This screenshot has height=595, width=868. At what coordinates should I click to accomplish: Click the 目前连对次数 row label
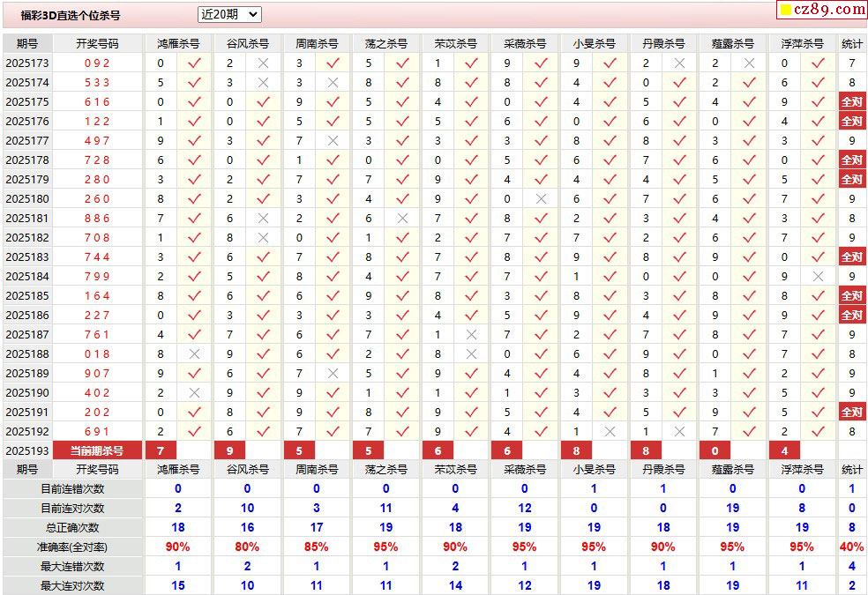click(x=72, y=509)
